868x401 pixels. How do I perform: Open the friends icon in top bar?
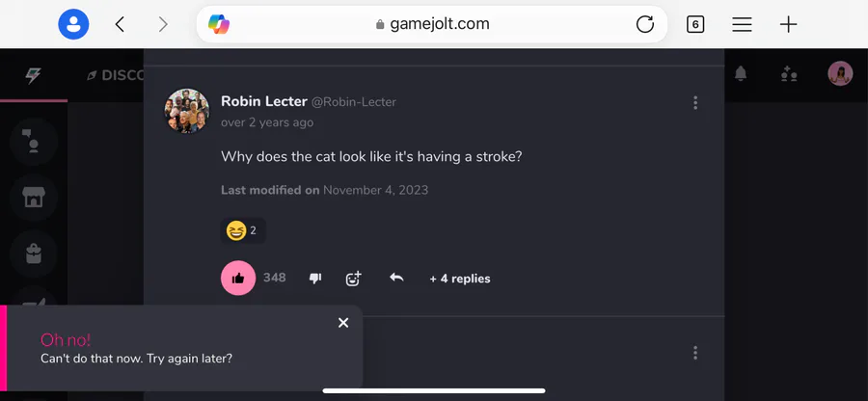coord(790,74)
